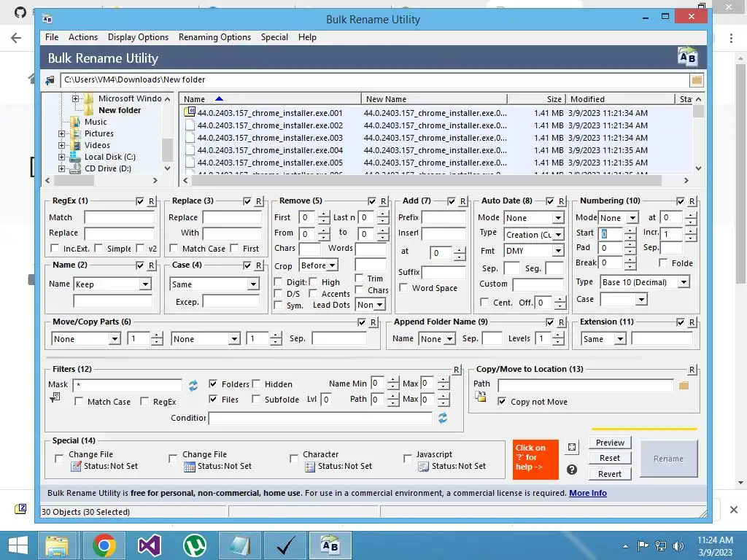The height and width of the screenshot is (560, 747).
Task: Click the expand window icon above help
Action: click(572, 447)
